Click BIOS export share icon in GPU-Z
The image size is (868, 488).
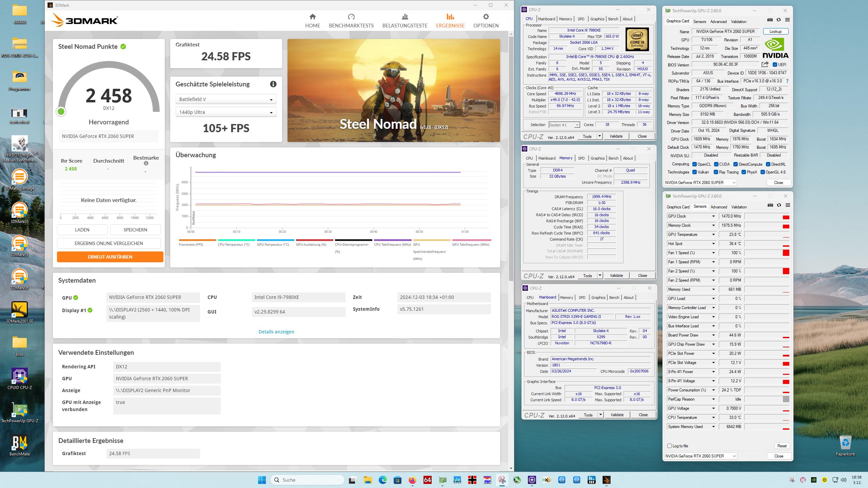[x=765, y=64]
